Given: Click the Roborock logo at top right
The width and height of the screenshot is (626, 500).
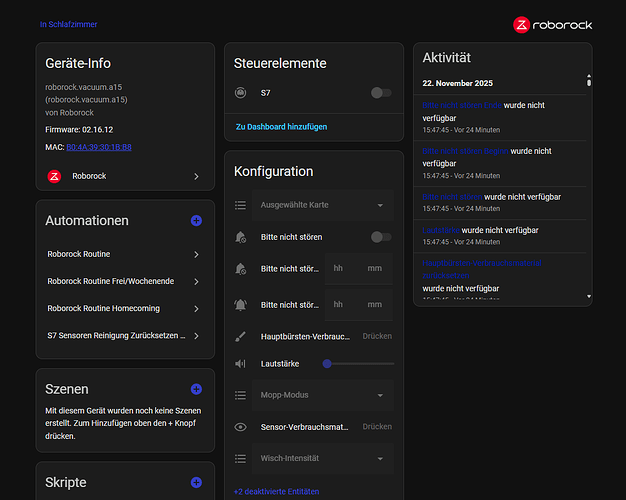Looking at the screenshot, I should click(x=554, y=24).
